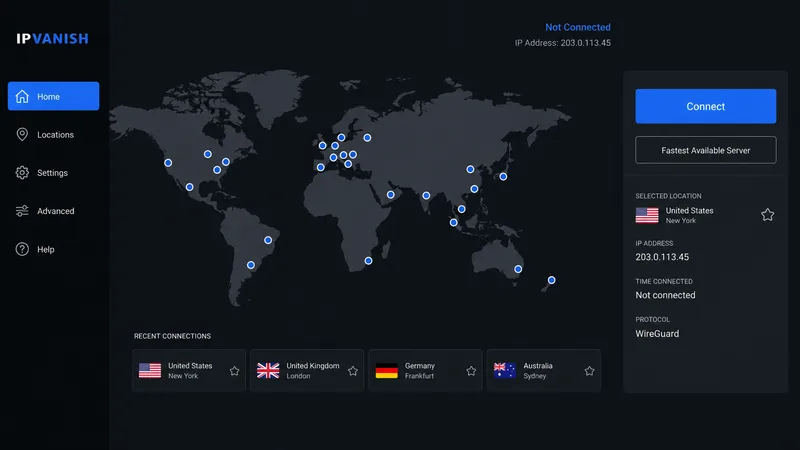The height and width of the screenshot is (450, 800).
Task: Click the Spain server dot
Action: tap(320, 167)
